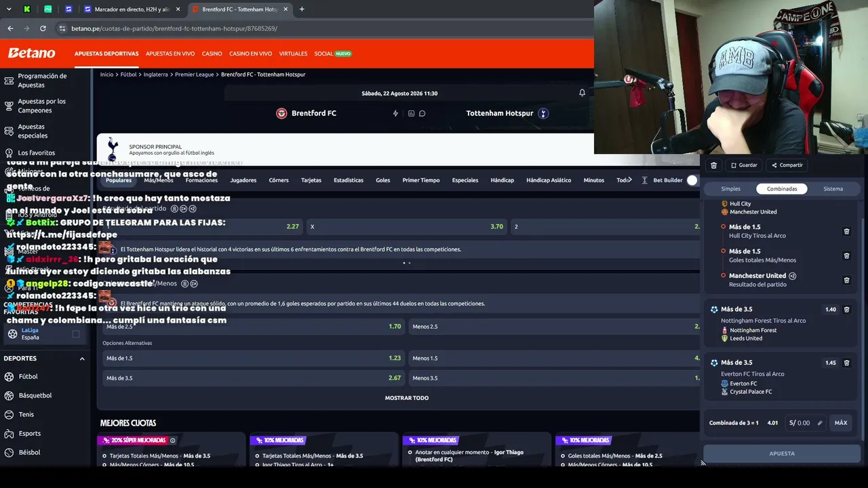Remove the Everton FC Tiros al Arco bet

pyautogui.click(x=846, y=363)
